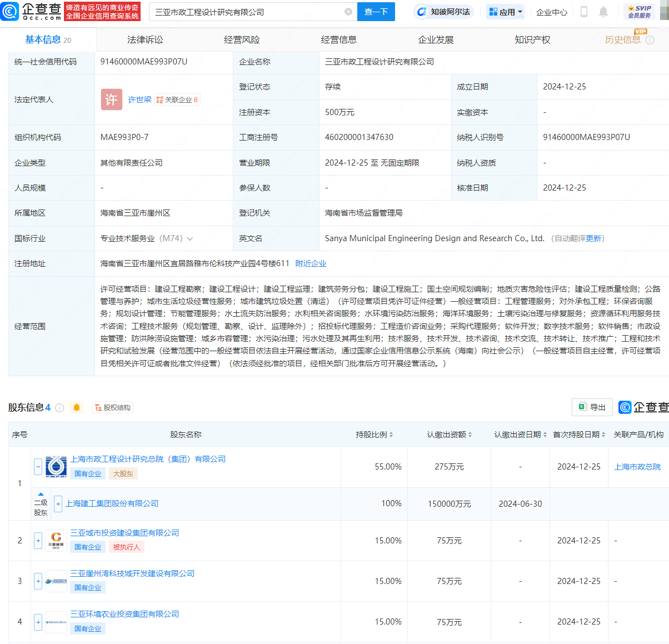Open 企业中心 link in header
The image size is (669, 644).
pyautogui.click(x=552, y=12)
